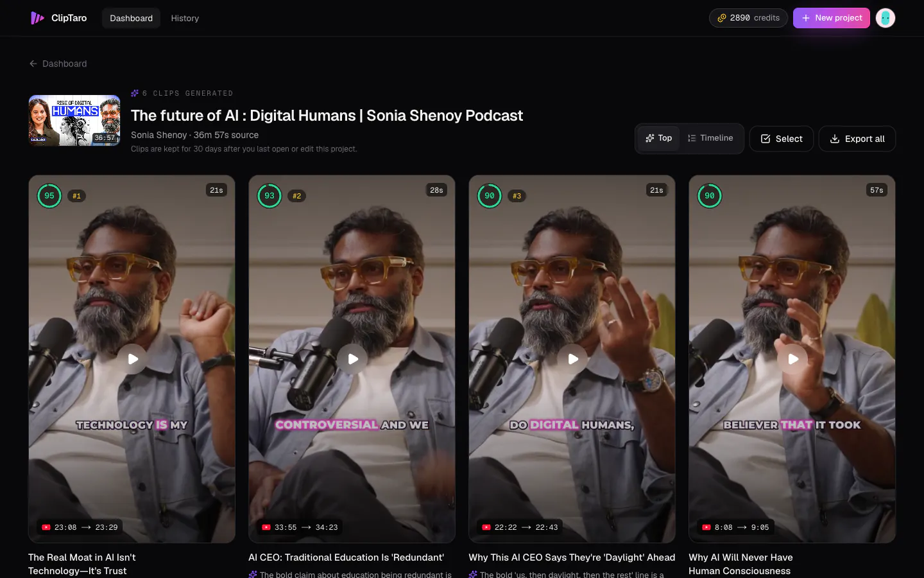
Task: Click the #3 rank badge
Action: (x=517, y=196)
